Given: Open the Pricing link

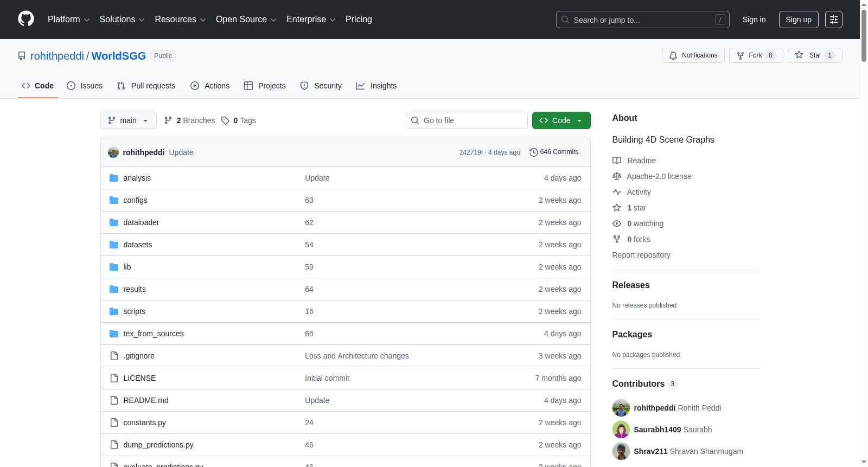Looking at the screenshot, I should (359, 20).
